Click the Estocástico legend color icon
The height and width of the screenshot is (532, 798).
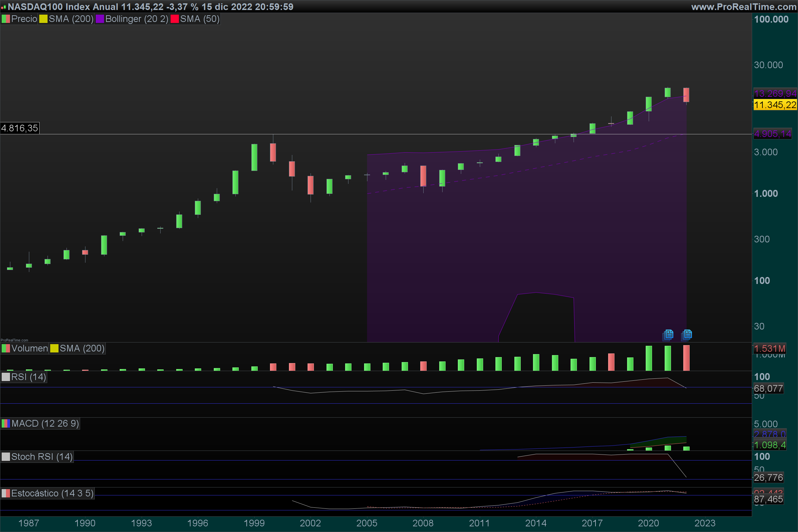tap(6, 493)
